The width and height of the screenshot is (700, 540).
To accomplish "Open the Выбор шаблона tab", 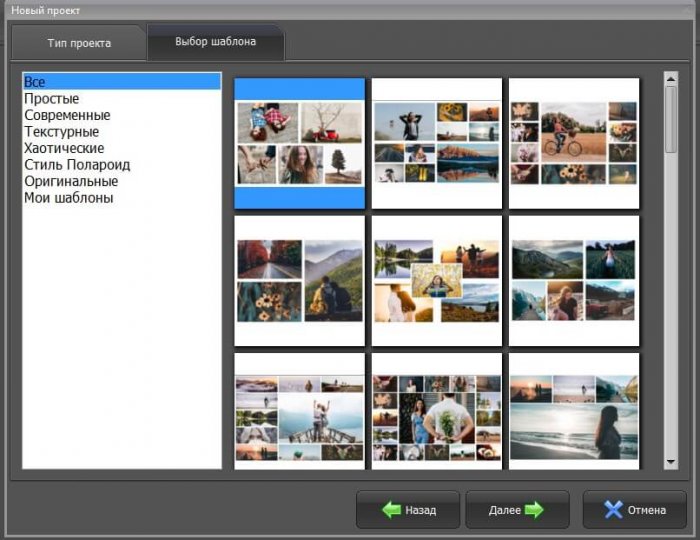I will pyautogui.click(x=215, y=42).
